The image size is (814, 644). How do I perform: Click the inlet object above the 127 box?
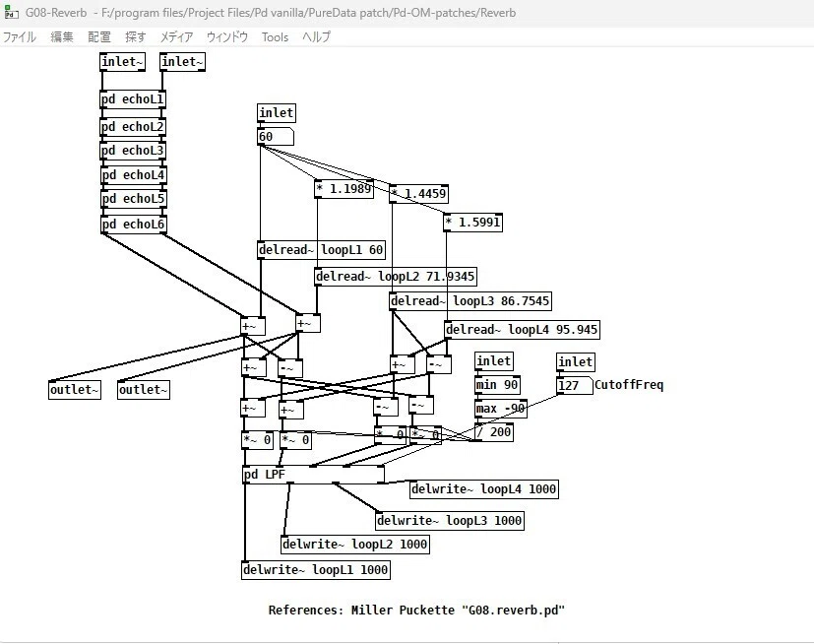point(576,362)
